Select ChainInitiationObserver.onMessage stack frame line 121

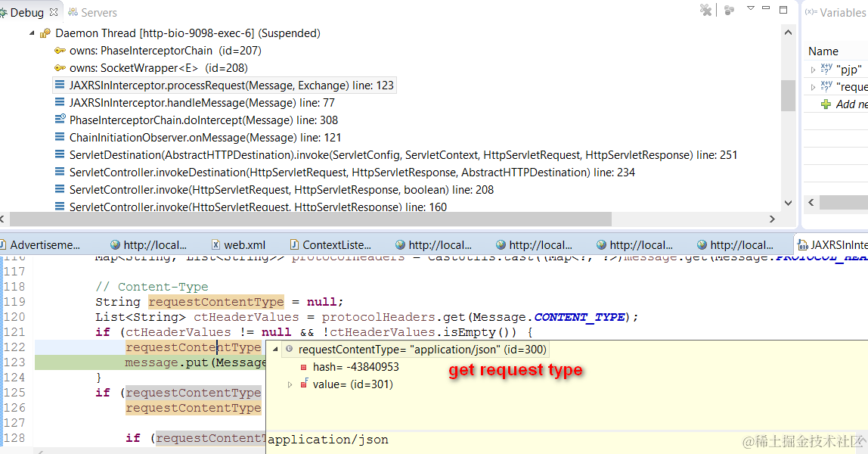pyautogui.click(x=205, y=137)
